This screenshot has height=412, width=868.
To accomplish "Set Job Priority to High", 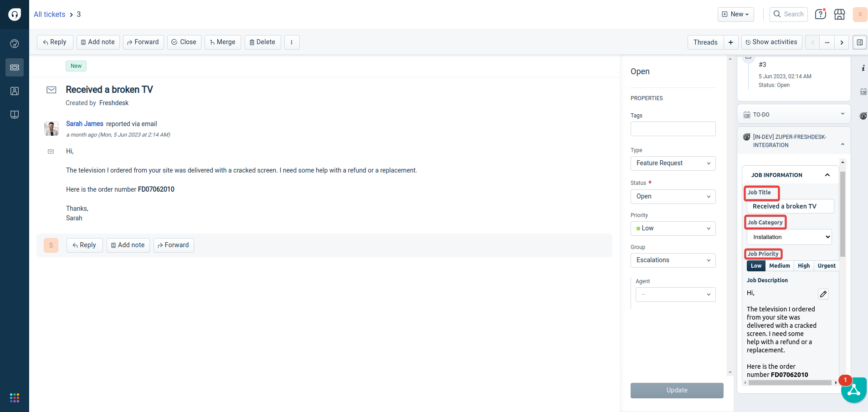I will (804, 266).
